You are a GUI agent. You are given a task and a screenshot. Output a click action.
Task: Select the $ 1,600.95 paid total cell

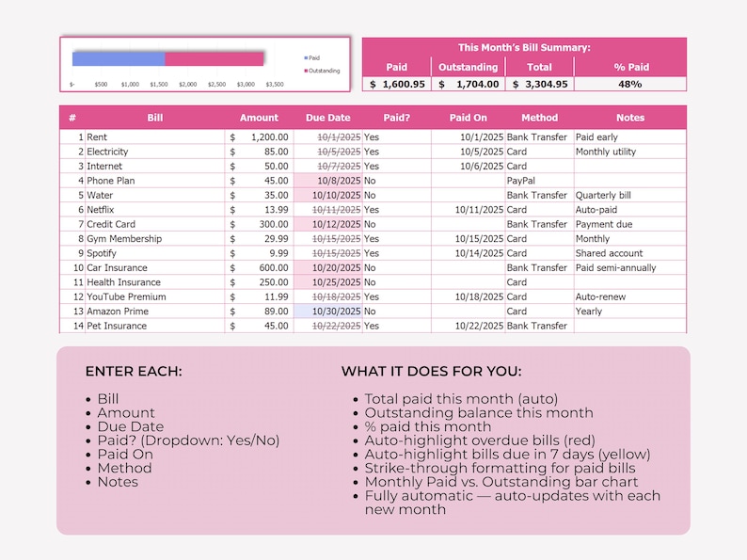(x=397, y=84)
